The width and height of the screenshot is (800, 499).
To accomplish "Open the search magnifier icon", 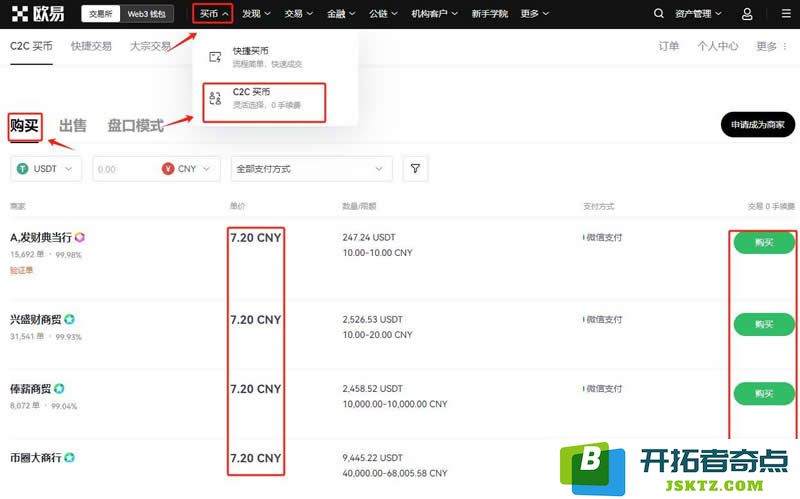I will point(659,14).
